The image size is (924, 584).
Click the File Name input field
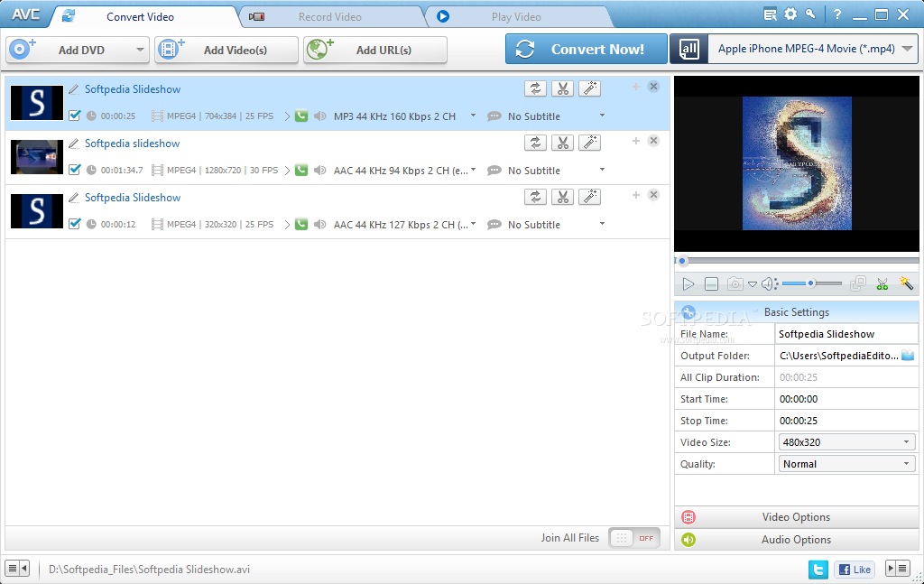tap(846, 334)
